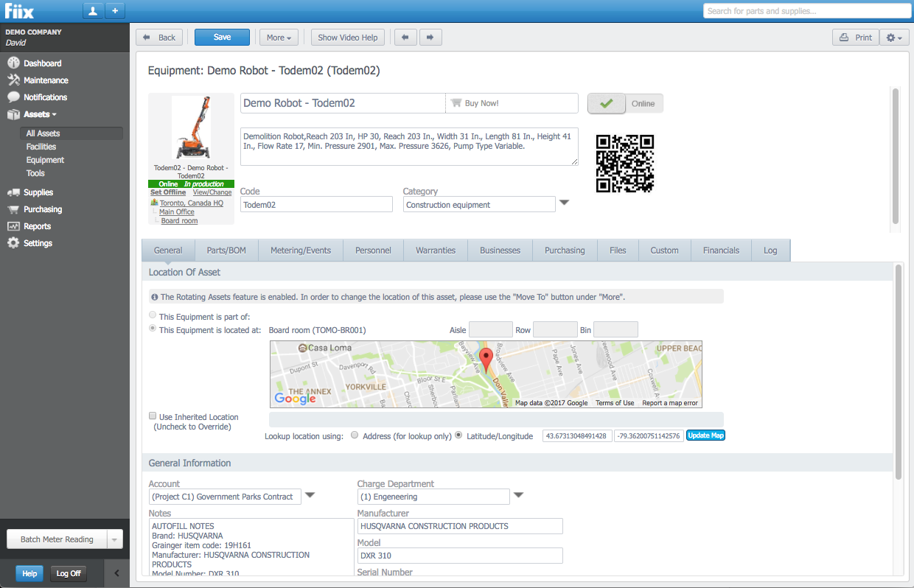Open the Category dropdown arrow
This screenshot has width=914, height=588.
pyautogui.click(x=564, y=203)
